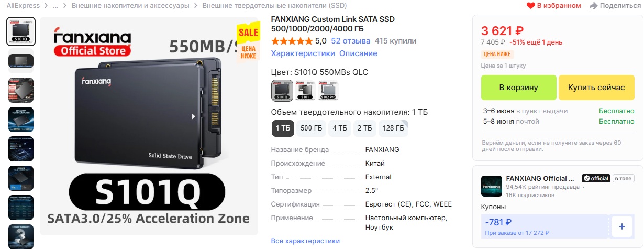Image resolution: width=644 pixels, height=249 pixels.
Task: Click the share arrow icon
Action: (593, 6)
